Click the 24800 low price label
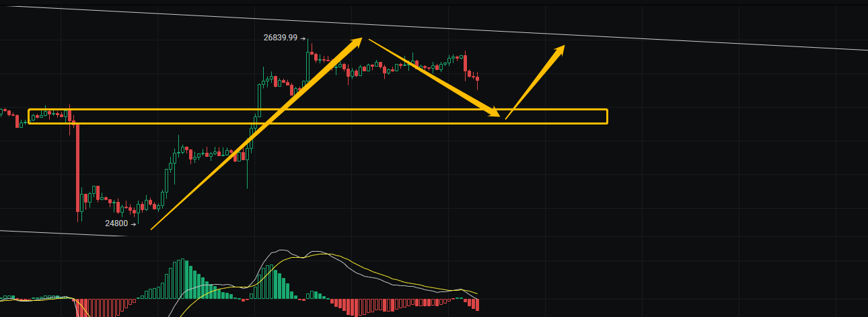 point(116,223)
